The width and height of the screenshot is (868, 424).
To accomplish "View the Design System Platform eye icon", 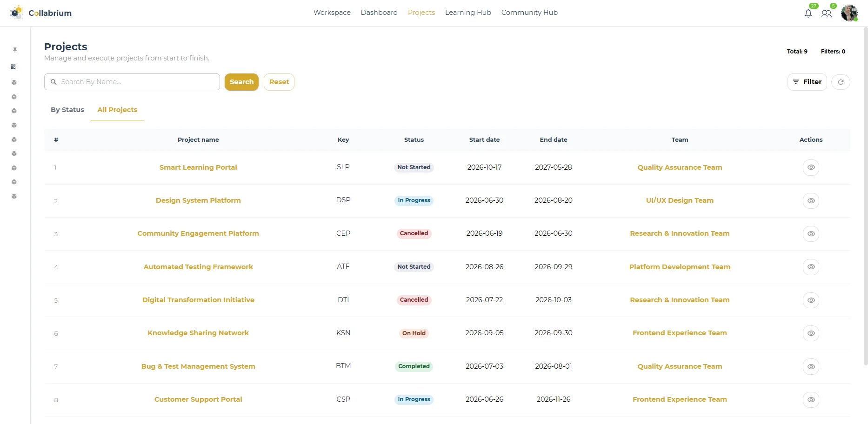I will (811, 201).
